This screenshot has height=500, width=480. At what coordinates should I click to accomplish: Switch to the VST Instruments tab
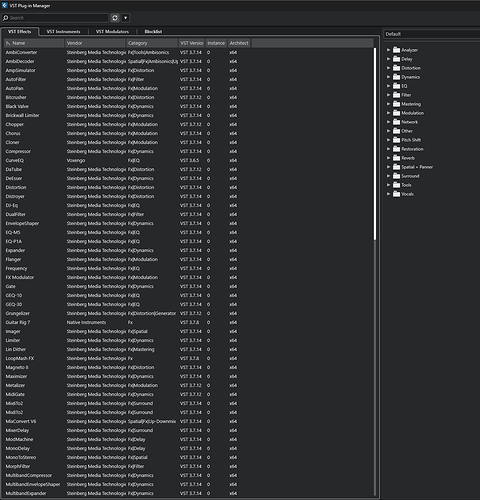63,32
